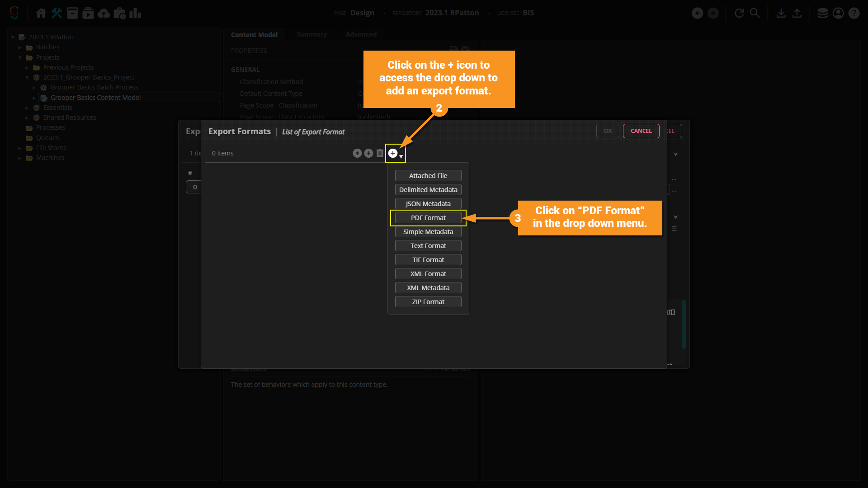Image resolution: width=868 pixels, height=488 pixels.
Task: Open the Design tools icon
Action: click(57, 13)
